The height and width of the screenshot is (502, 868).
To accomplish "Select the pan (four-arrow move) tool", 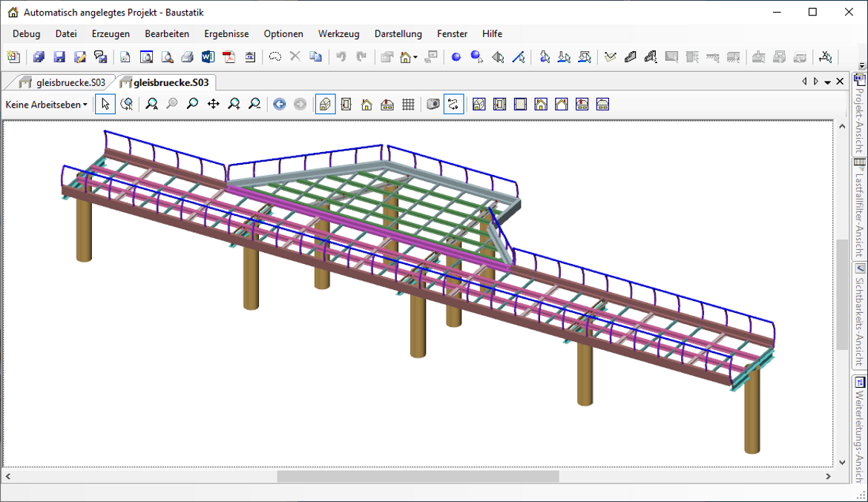I will click(213, 105).
